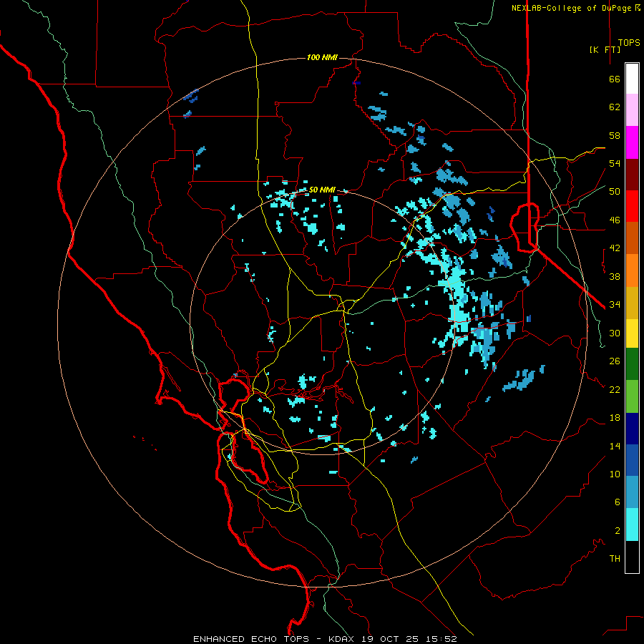This screenshot has height=644, width=644.
Task: Click the legend value '66'
Action: (615, 79)
